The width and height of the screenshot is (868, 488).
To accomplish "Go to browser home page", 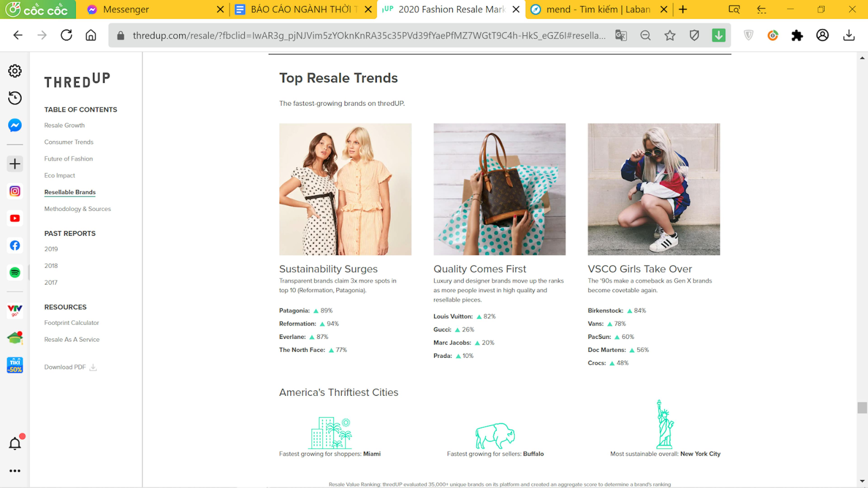I will [x=91, y=35].
